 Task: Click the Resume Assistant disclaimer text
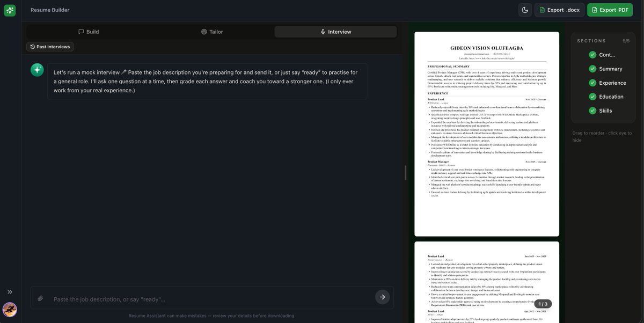212,315
